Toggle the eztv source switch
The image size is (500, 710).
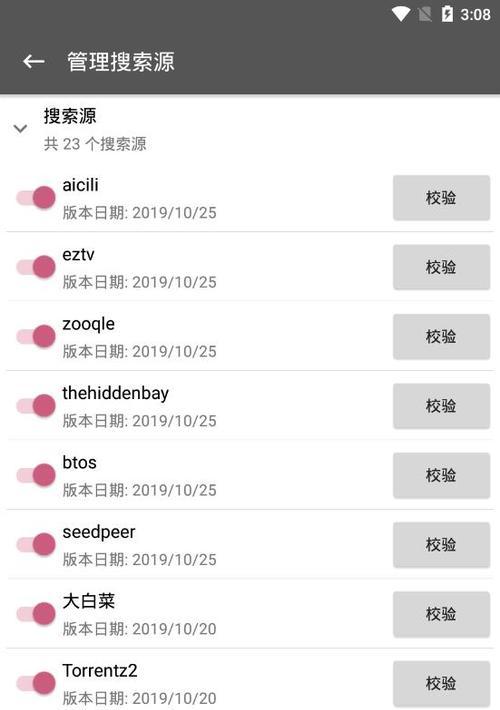(x=36, y=267)
